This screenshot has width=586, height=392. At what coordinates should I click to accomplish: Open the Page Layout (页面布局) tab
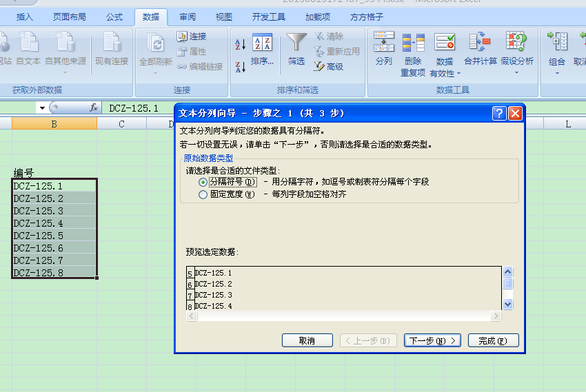70,17
